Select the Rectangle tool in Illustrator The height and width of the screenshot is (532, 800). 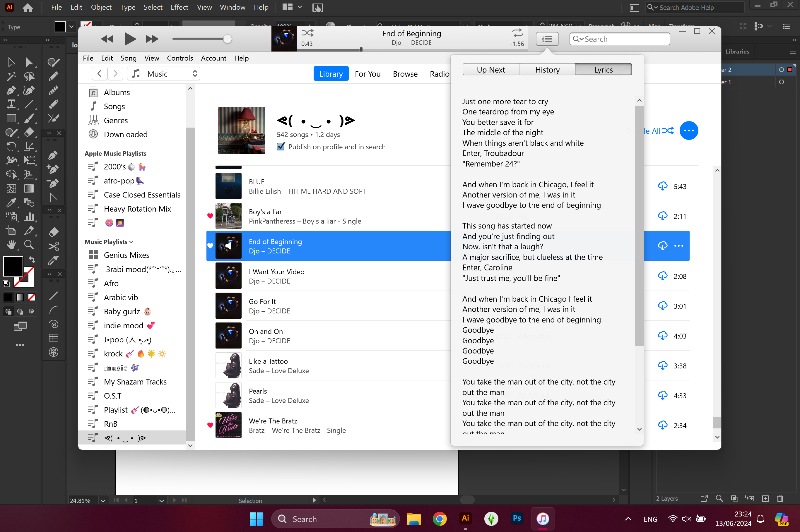tap(11, 118)
